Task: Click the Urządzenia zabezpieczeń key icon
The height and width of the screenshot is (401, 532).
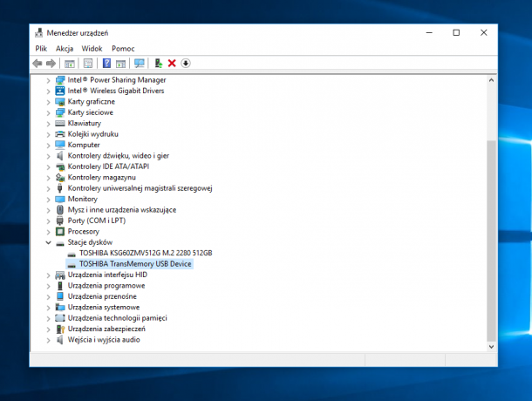Action: (x=60, y=329)
